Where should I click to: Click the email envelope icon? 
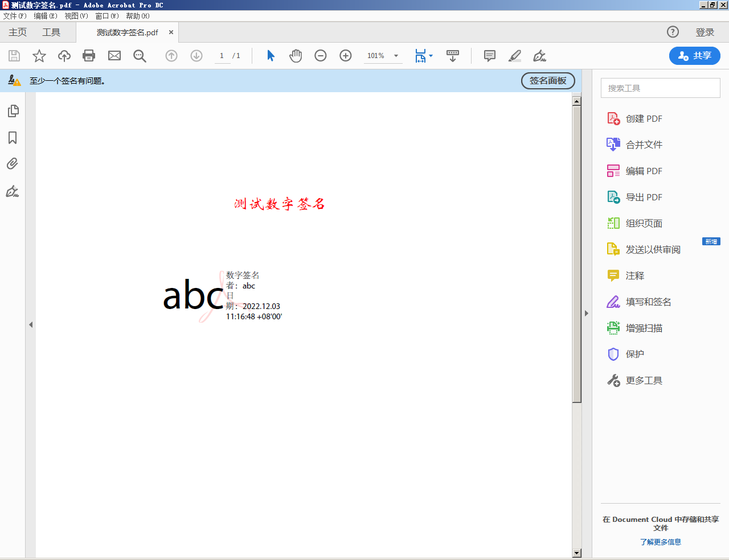click(x=114, y=56)
